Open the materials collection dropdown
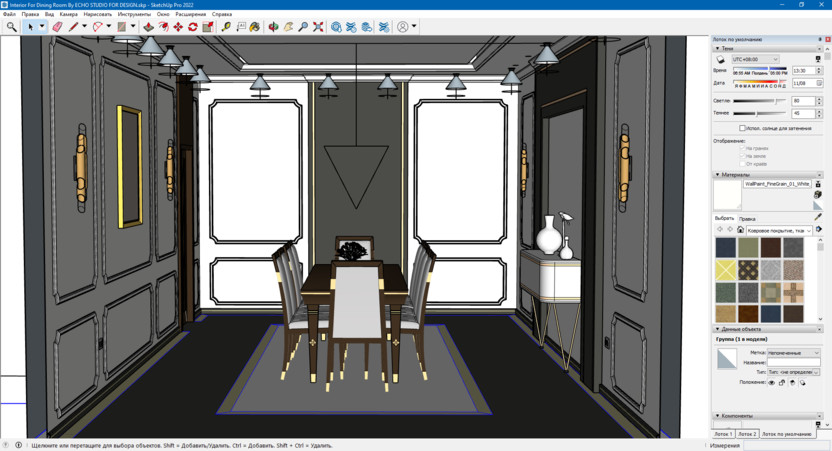The width and height of the screenshot is (832, 451). [779, 230]
